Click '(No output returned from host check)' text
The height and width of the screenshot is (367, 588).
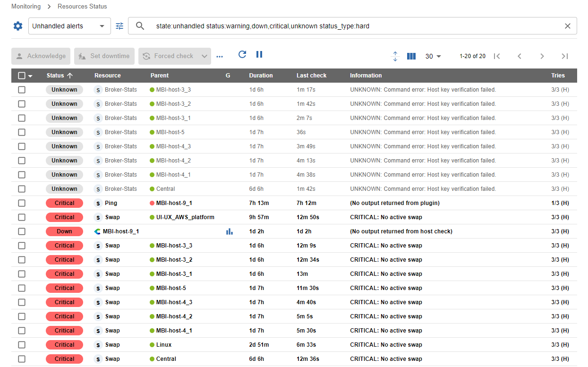click(401, 231)
